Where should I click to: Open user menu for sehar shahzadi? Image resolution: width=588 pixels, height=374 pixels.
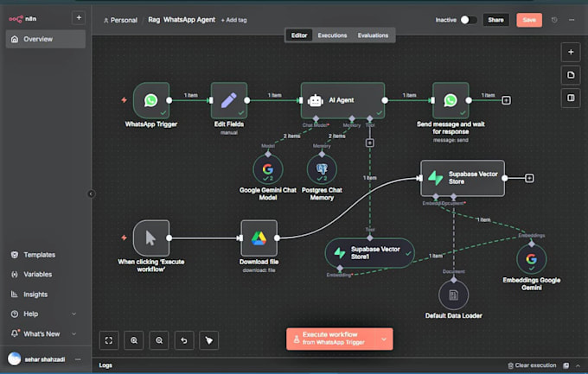coord(78,359)
